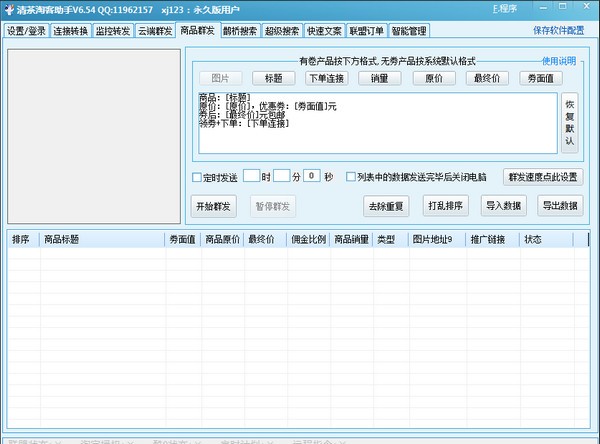Click the seconds input field in timer
Image resolution: width=600 pixels, height=444 pixels.
(x=313, y=177)
